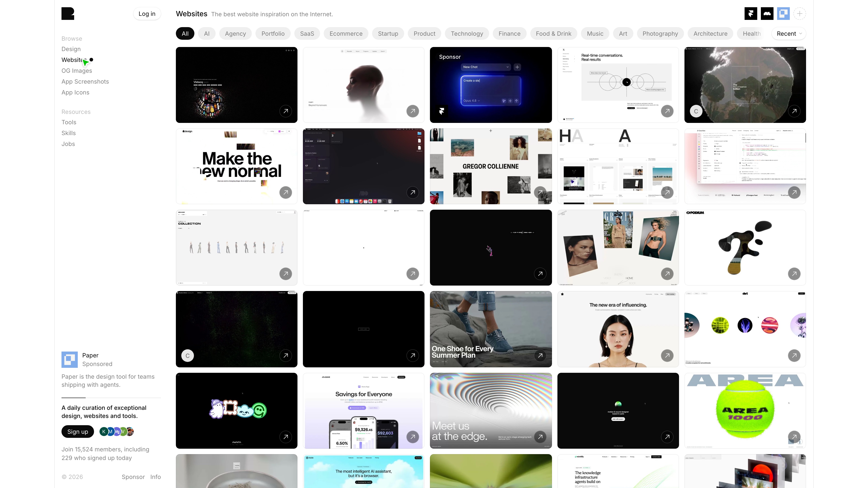The width and height of the screenshot is (868, 488).
Task: Open arrow on Renaissance Edition card
Action: click(794, 111)
